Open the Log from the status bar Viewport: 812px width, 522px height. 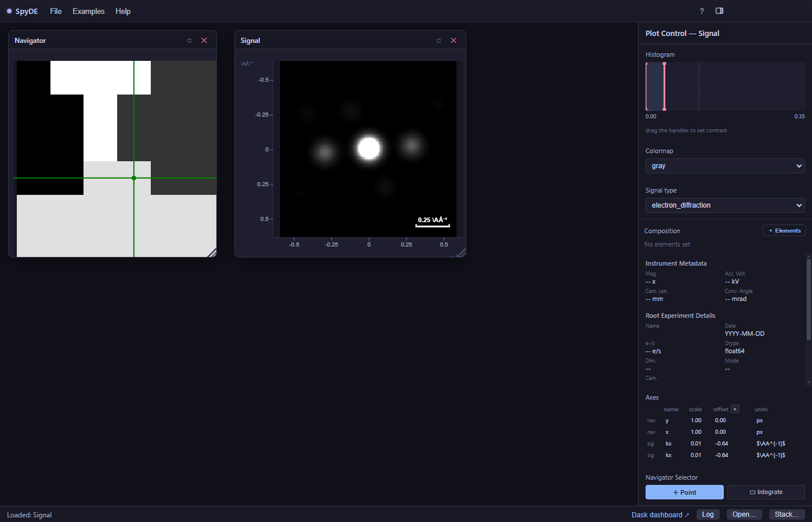click(708, 514)
